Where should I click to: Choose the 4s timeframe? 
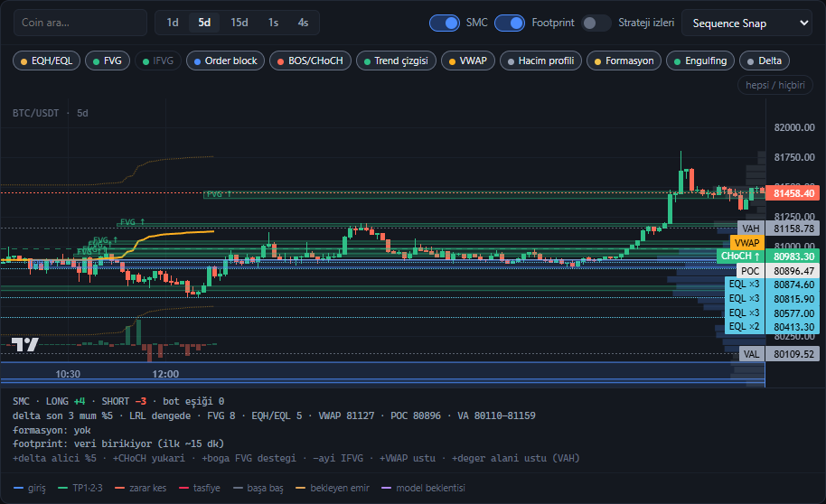[303, 23]
